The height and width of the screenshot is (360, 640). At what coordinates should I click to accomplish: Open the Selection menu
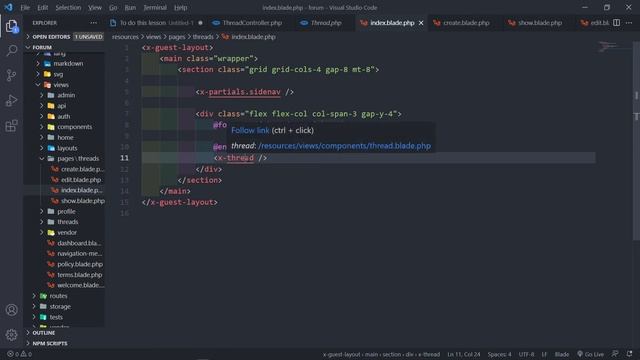click(x=68, y=7)
